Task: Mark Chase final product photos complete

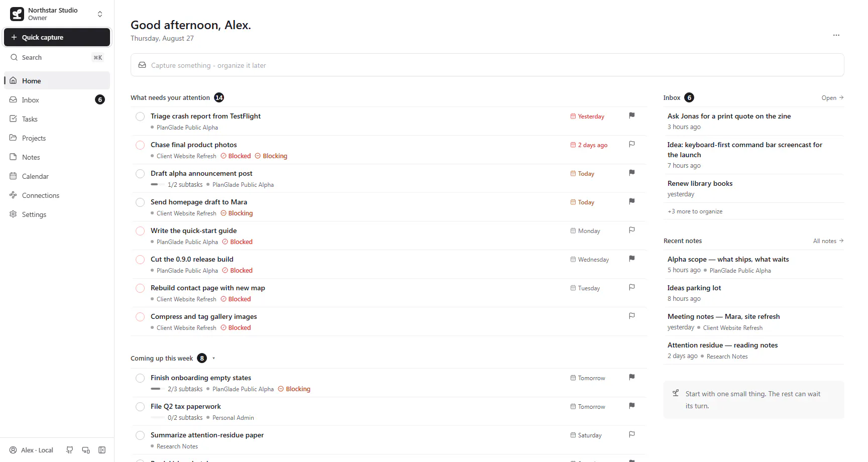Action: (x=140, y=145)
